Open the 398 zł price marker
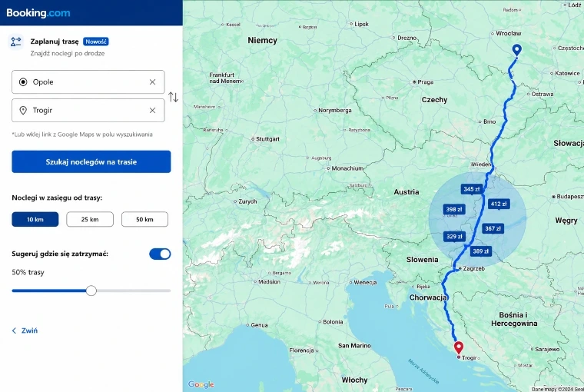 pos(454,209)
